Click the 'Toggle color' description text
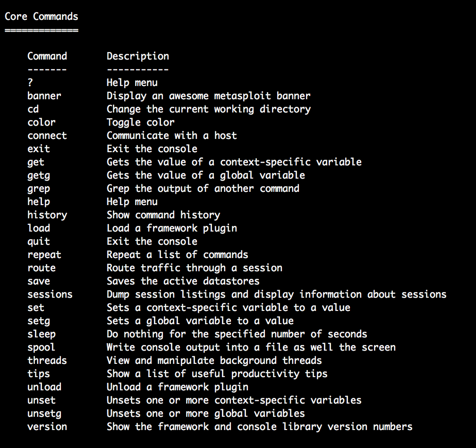The height and width of the screenshot is (448, 476). (x=141, y=123)
